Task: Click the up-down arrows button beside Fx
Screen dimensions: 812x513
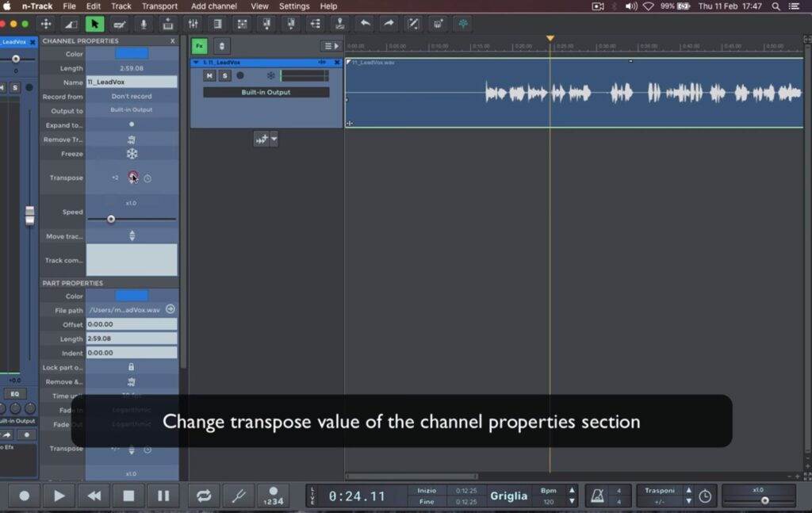Action: click(222, 46)
